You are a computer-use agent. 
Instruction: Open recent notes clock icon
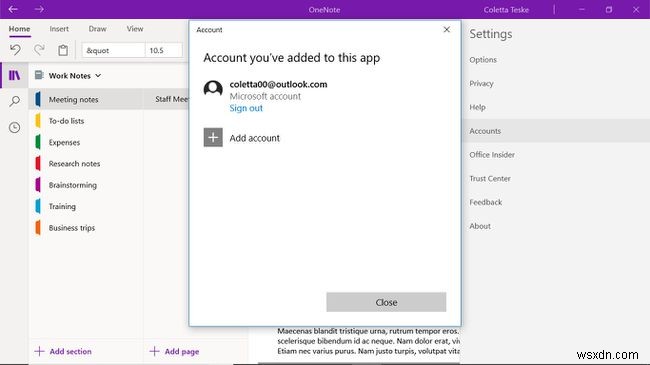point(15,127)
